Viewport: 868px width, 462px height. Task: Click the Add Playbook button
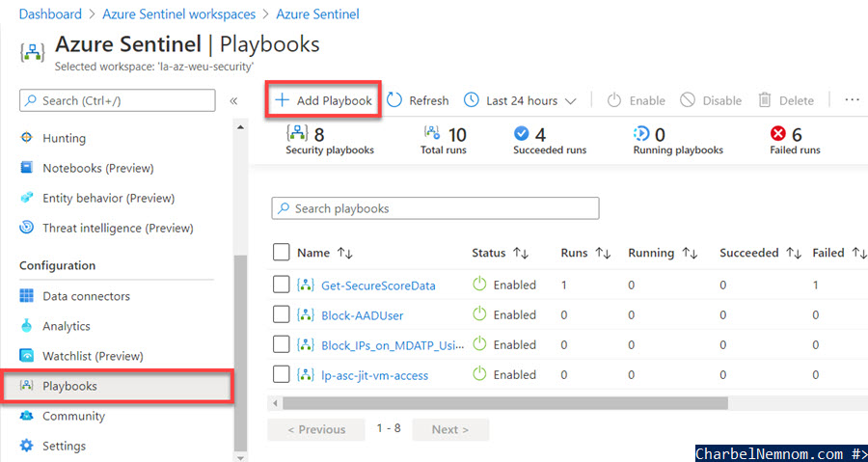click(324, 100)
